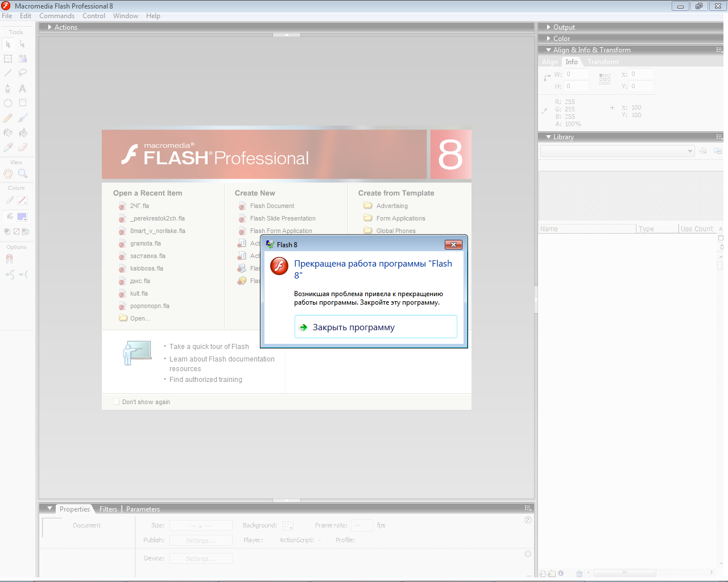Click Take a quick tour of Flash
728x582 pixels.
[209, 347]
